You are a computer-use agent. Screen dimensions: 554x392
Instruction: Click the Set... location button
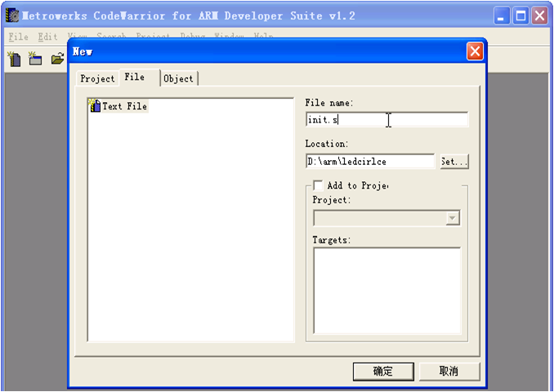(453, 162)
